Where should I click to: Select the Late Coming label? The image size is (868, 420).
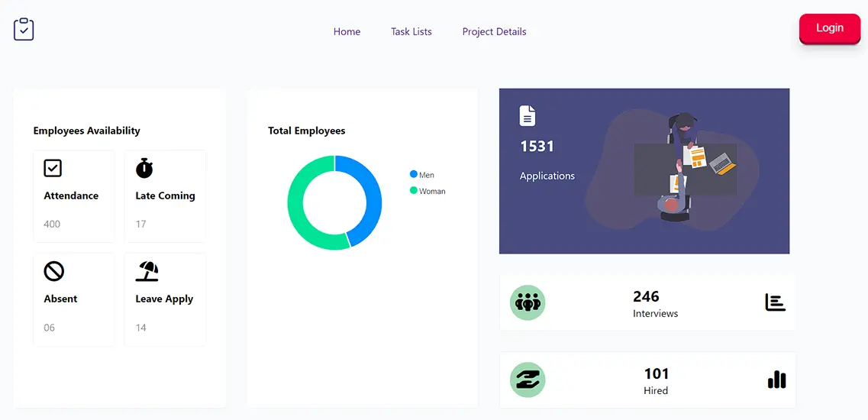click(165, 195)
